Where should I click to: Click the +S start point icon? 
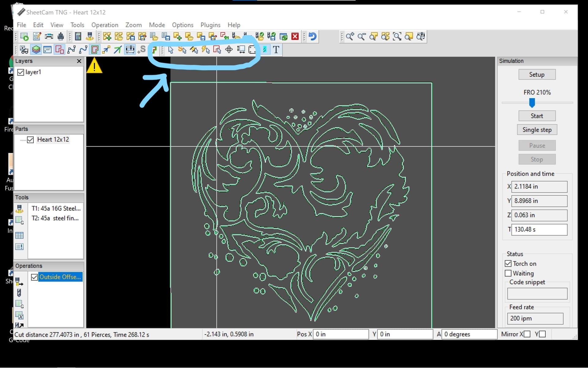tap(141, 49)
